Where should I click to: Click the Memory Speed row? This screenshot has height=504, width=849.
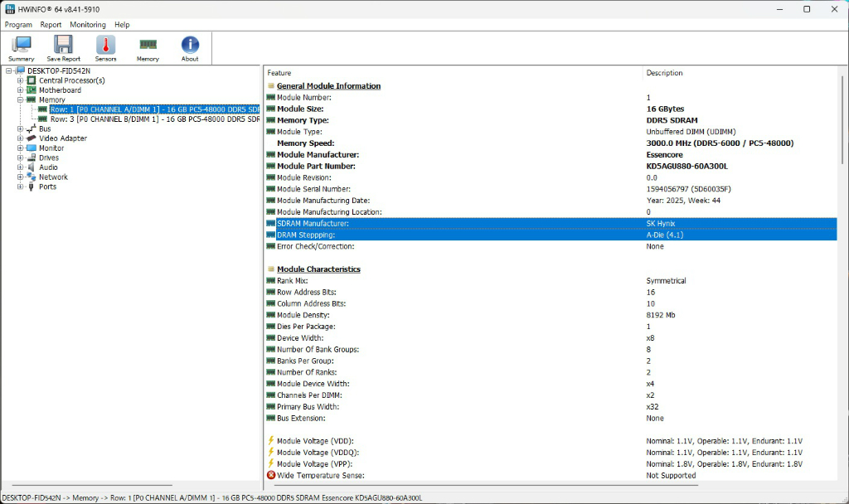(x=551, y=143)
